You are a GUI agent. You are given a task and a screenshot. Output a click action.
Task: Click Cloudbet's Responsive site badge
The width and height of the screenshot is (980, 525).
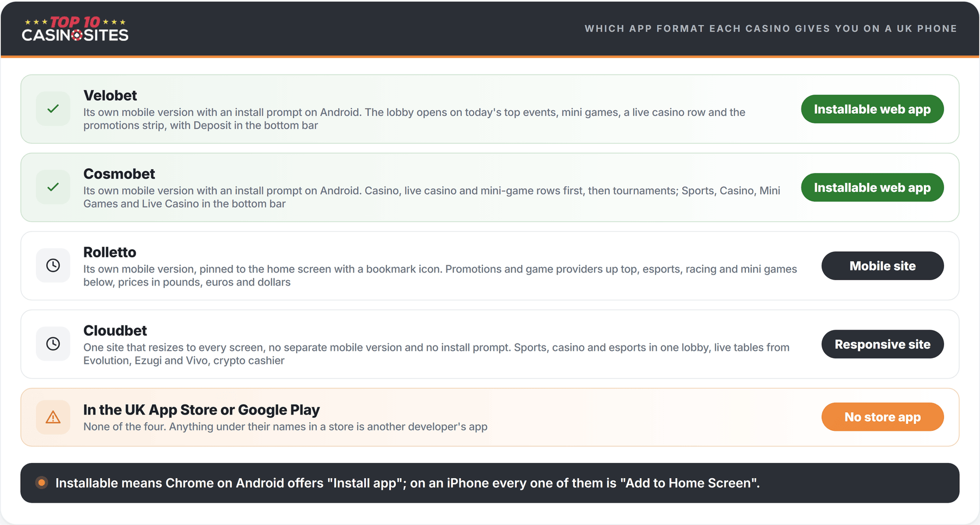tap(883, 344)
